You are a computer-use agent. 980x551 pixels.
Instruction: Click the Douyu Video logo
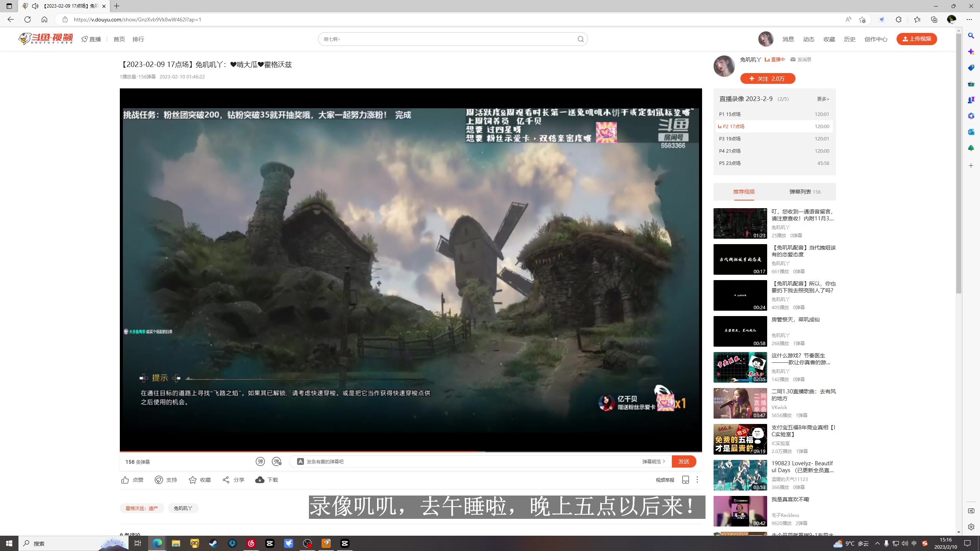click(x=46, y=39)
